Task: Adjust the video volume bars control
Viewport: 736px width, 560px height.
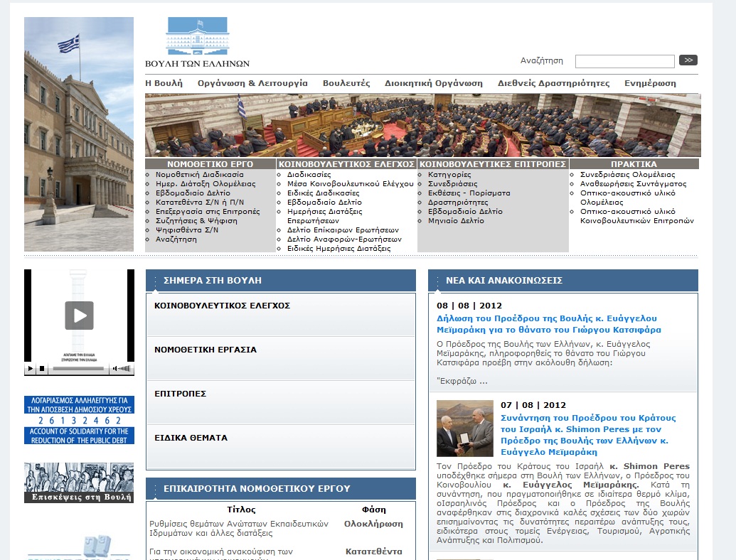Action: pyautogui.click(x=125, y=369)
